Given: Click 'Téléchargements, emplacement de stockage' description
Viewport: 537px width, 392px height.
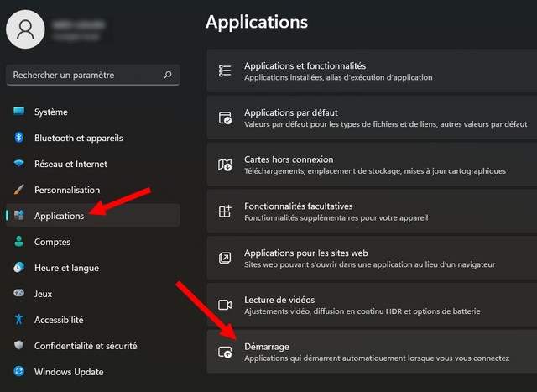Looking at the screenshot, I should [x=375, y=171].
